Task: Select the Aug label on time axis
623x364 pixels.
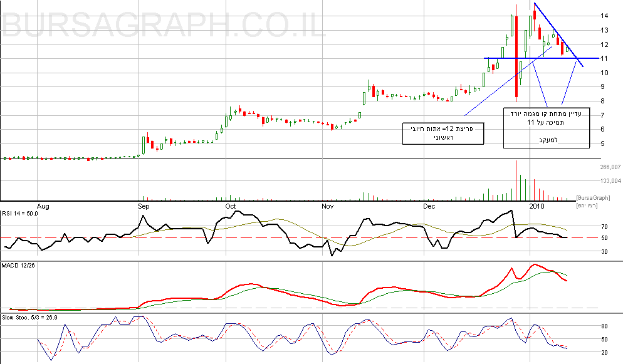Action: pos(43,205)
